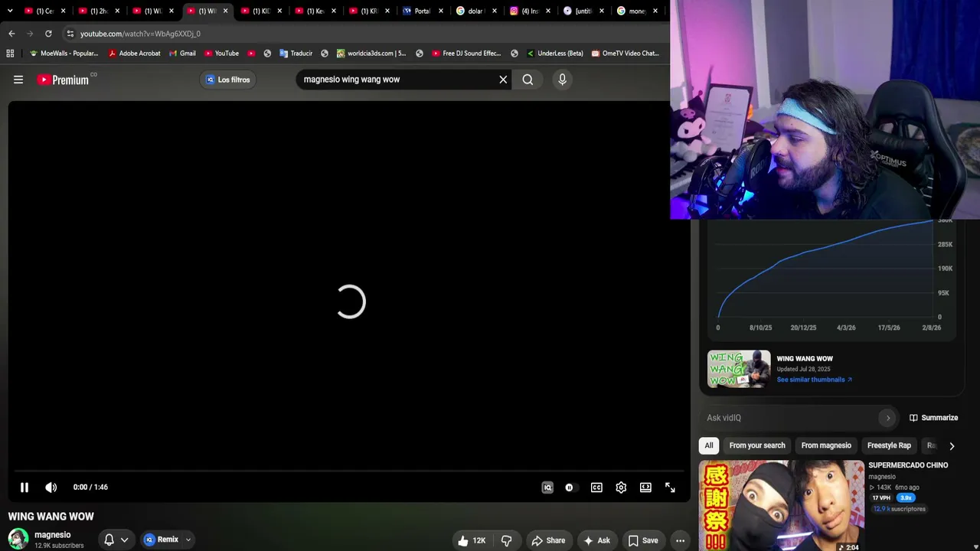Reload the current page
The image size is (980, 551).
tap(48, 34)
